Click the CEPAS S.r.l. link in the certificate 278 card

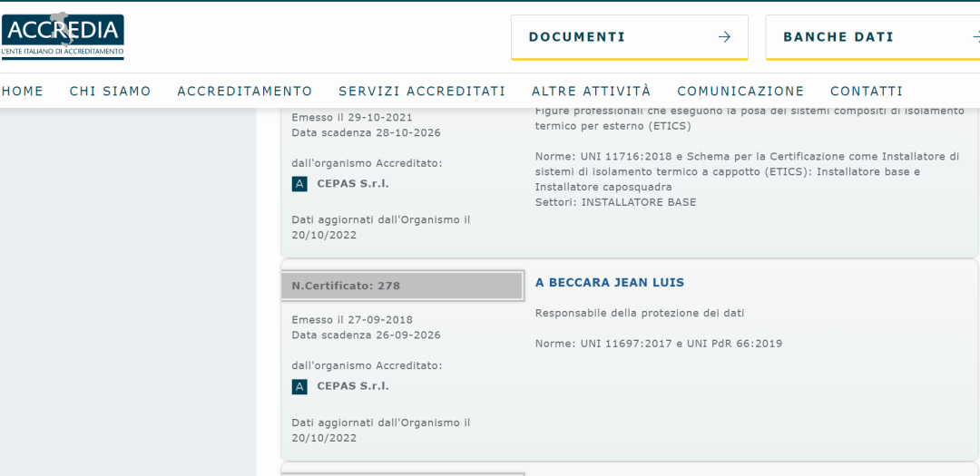352,386
